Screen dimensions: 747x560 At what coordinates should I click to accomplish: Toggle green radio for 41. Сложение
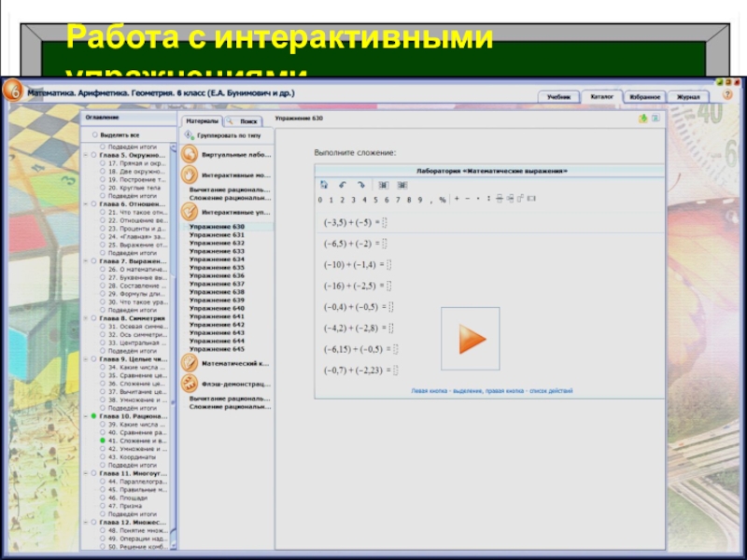(103, 441)
